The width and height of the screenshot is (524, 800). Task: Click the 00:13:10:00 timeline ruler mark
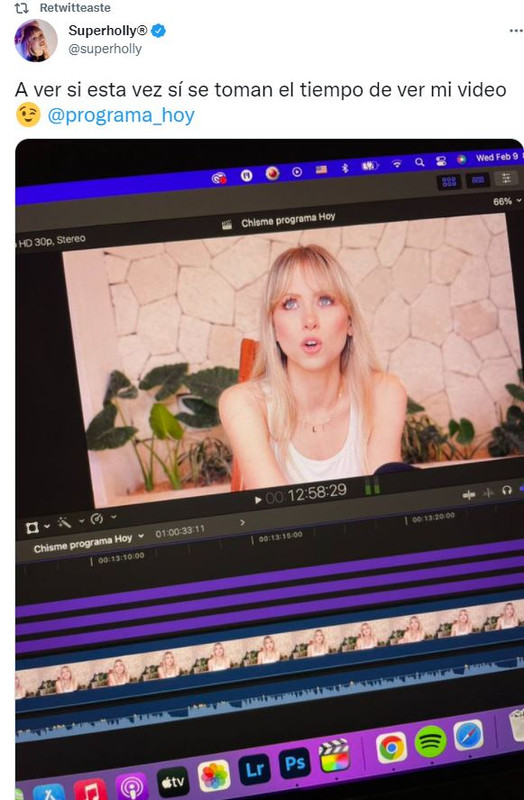(x=120, y=558)
